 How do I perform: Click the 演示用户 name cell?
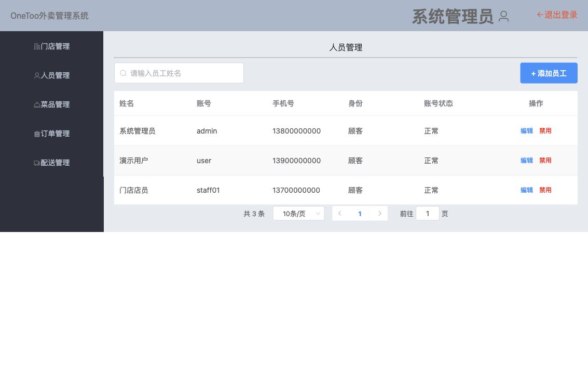(134, 161)
